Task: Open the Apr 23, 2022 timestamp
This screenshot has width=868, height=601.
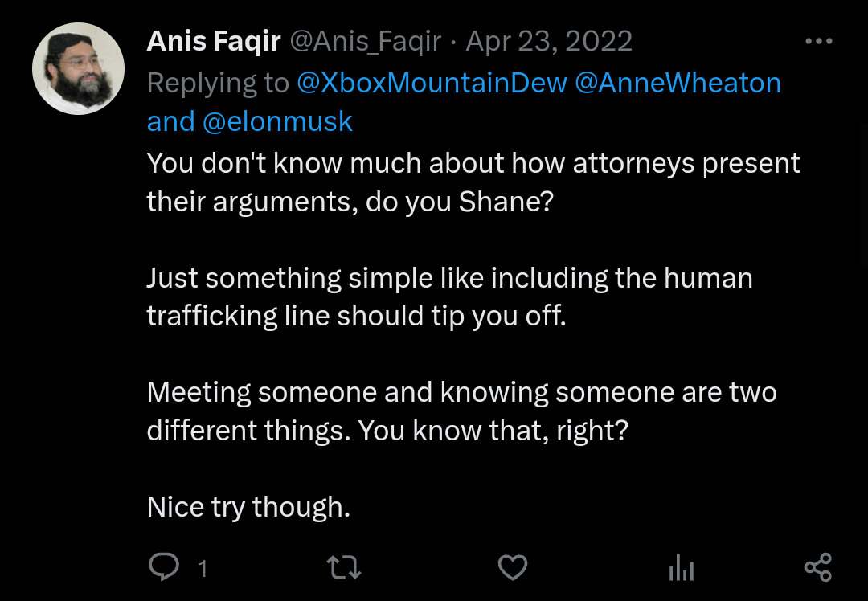Action: [x=549, y=42]
